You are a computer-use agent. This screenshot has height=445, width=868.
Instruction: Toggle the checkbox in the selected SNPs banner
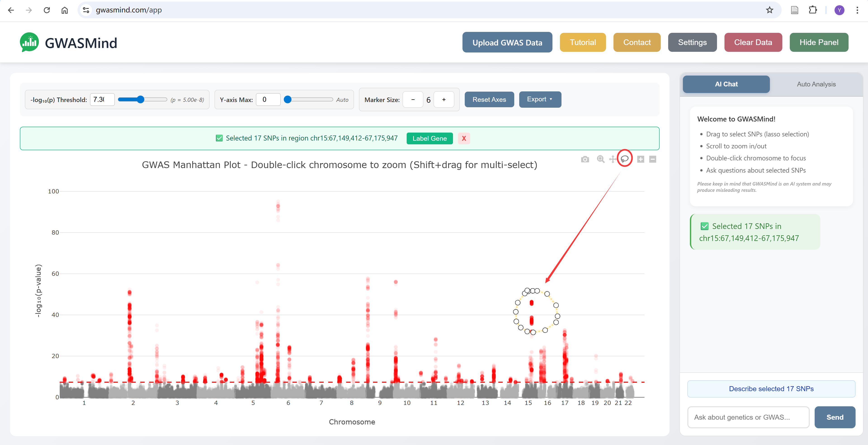(x=219, y=138)
